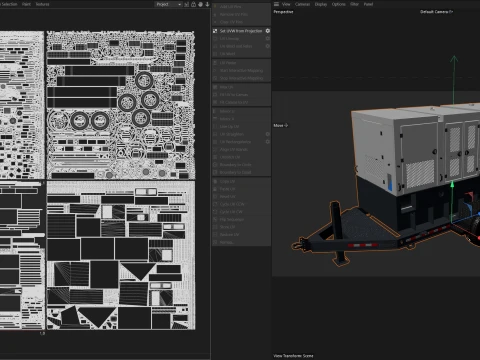Open Set UVW from Projection gear options
Image resolution: width=480 pixels, height=360 pixels.
(x=268, y=31)
